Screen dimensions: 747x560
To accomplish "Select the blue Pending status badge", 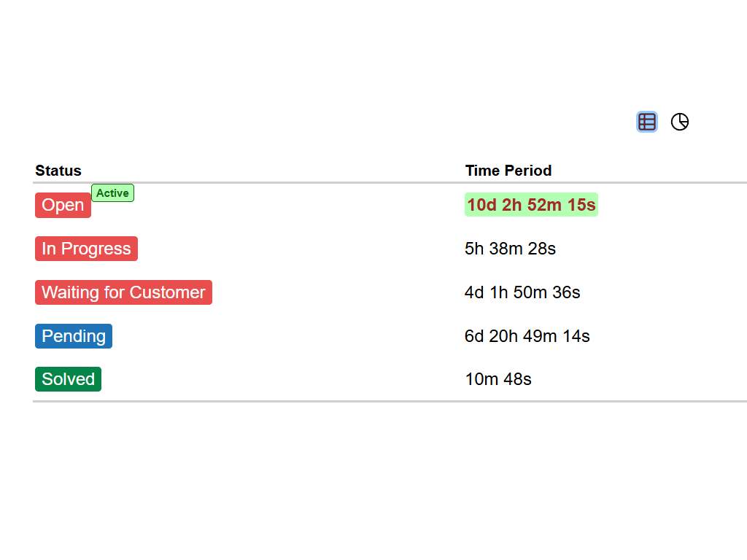I will point(74,336).
